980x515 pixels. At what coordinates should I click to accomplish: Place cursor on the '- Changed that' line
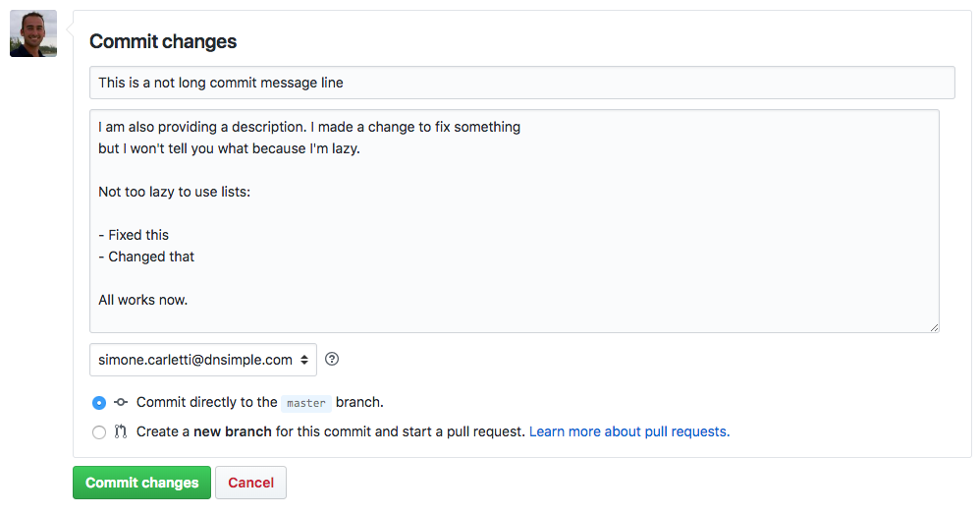[x=146, y=257]
